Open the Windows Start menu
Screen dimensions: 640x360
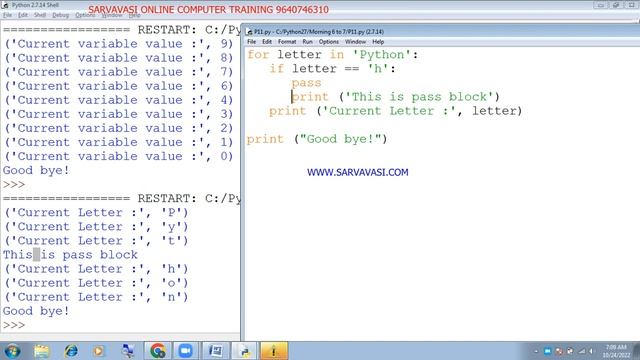pos(12,351)
